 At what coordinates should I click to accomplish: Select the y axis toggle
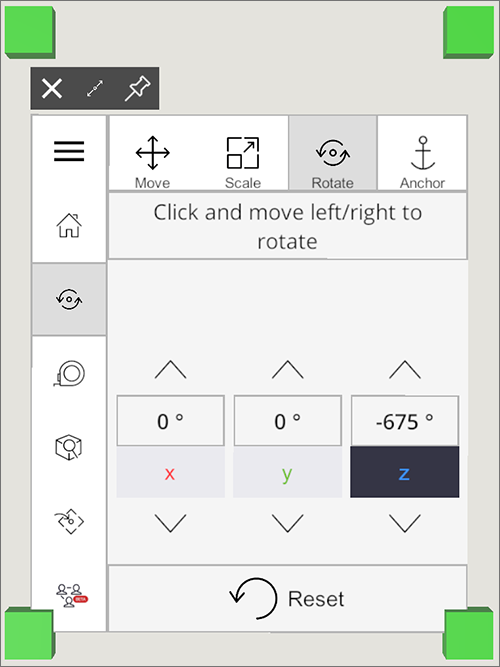tap(288, 472)
